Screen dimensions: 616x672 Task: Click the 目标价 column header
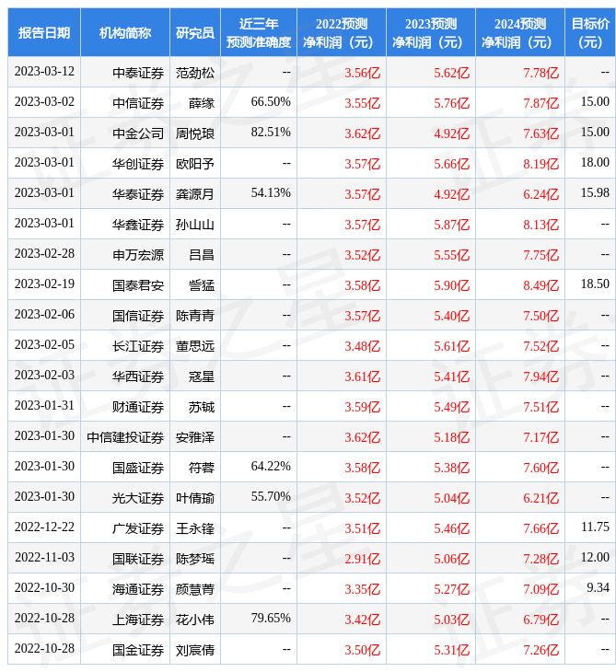590,32
